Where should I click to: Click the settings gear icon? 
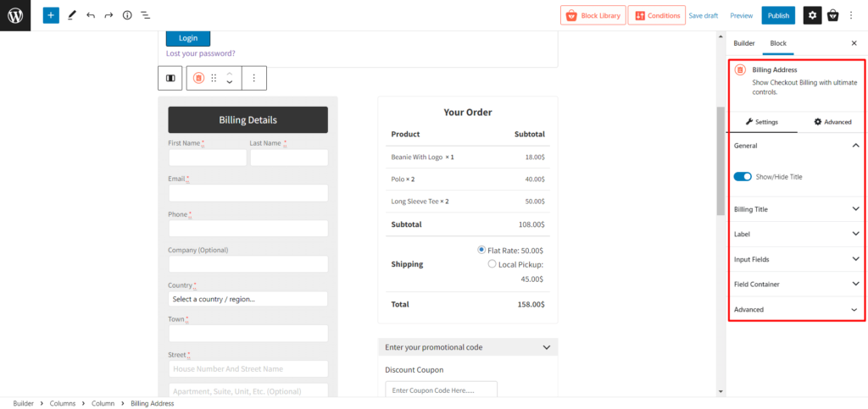tap(812, 15)
